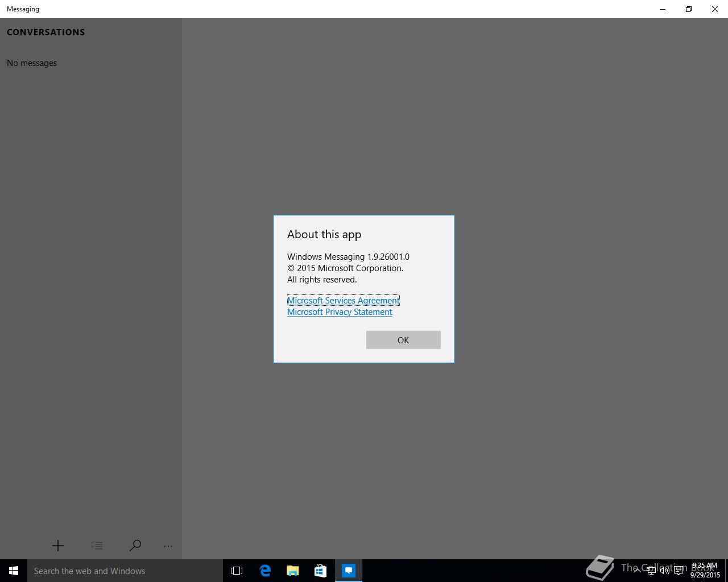Show hidden tray icons with the chevron

(637, 571)
